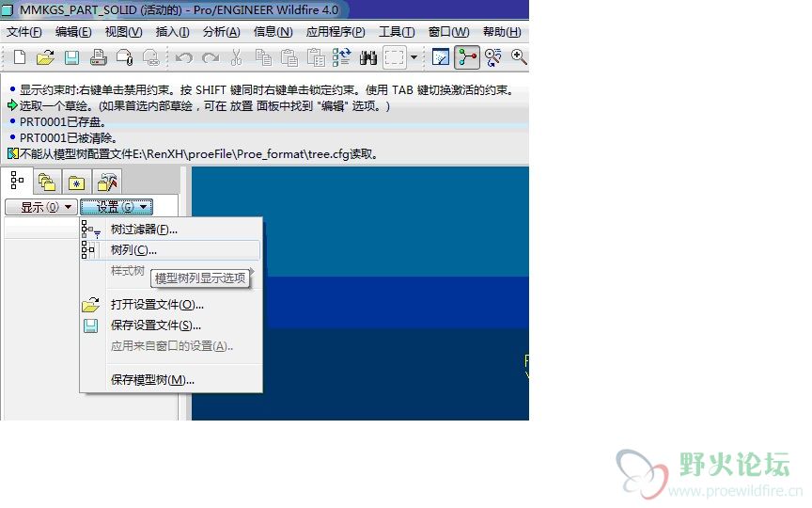Open the 视图(V) menu
The height and width of the screenshot is (508, 812).
(123, 32)
